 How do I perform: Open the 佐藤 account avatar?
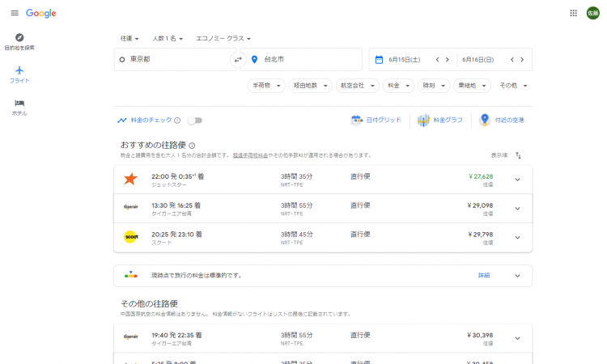pos(592,13)
